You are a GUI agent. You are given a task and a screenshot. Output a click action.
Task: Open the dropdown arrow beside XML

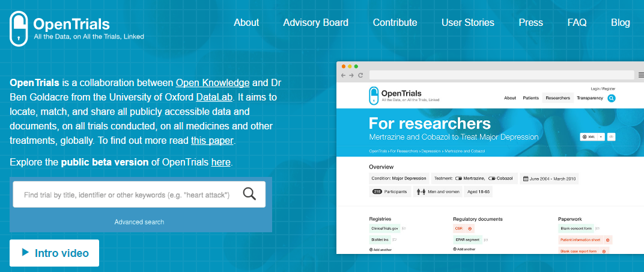[x=601, y=137]
